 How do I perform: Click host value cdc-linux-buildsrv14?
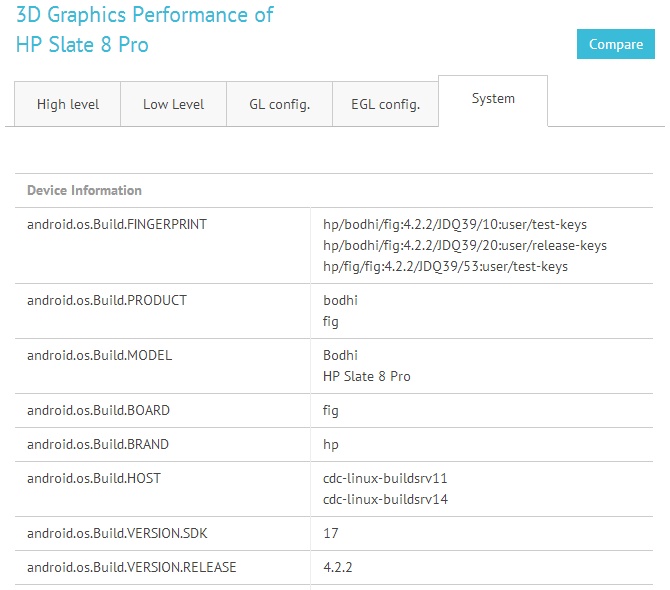click(385, 499)
